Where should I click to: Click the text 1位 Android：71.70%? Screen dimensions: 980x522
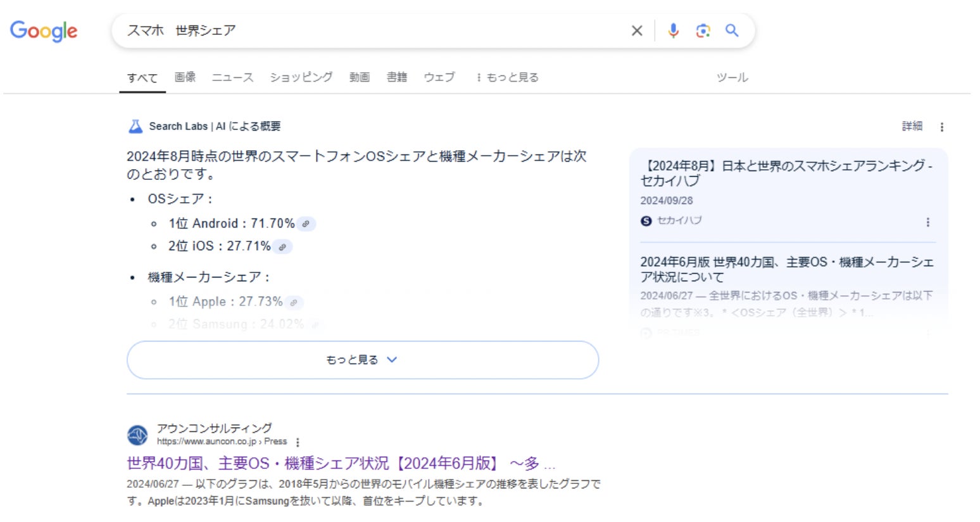[x=232, y=224]
